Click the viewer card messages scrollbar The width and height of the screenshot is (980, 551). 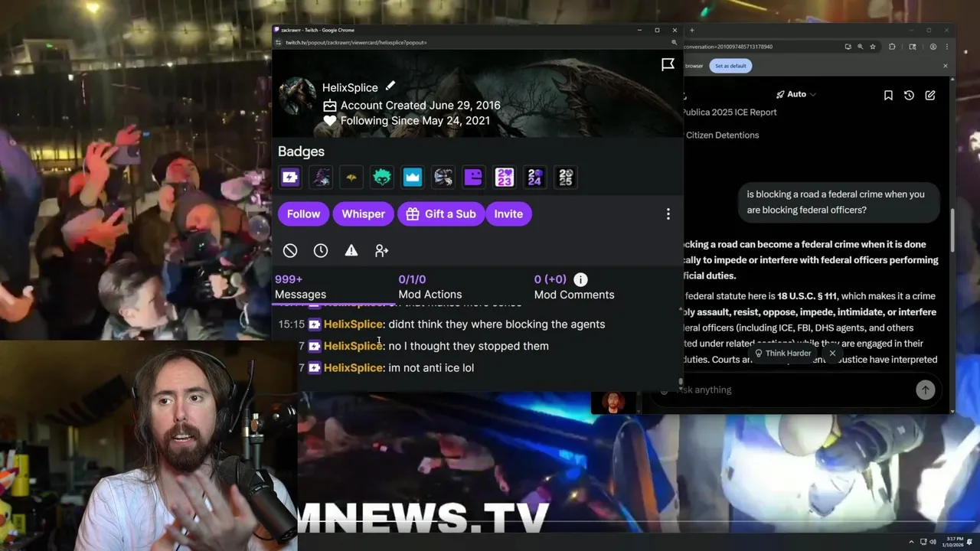[x=680, y=381]
